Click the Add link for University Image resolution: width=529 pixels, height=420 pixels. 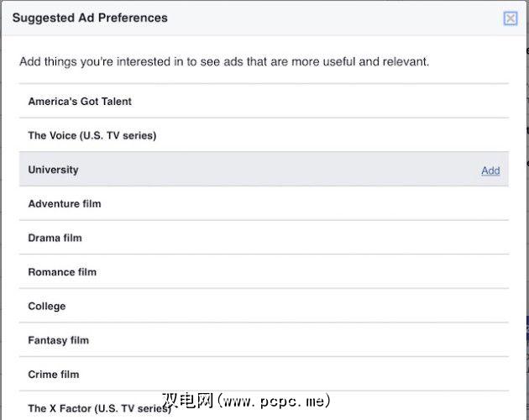point(490,171)
